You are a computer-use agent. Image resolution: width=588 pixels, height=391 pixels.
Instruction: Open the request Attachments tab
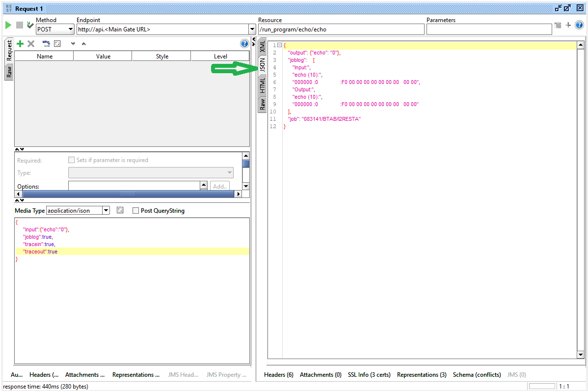click(x=85, y=374)
